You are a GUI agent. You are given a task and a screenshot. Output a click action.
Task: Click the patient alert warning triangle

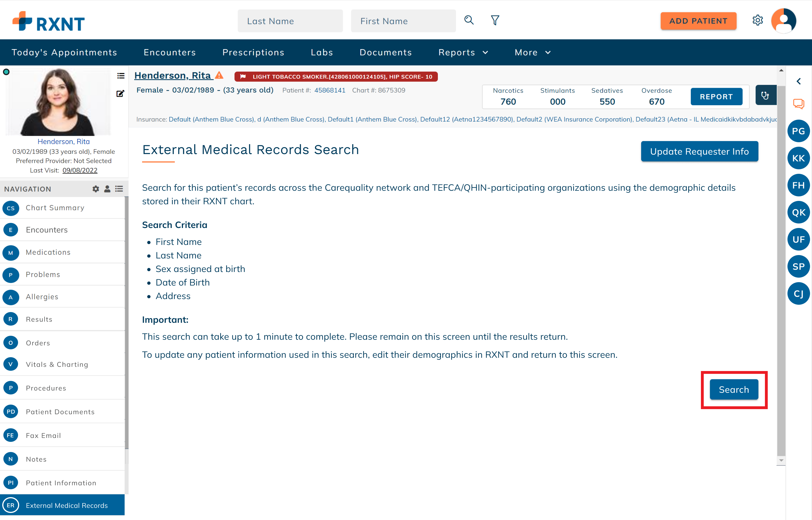tap(219, 75)
